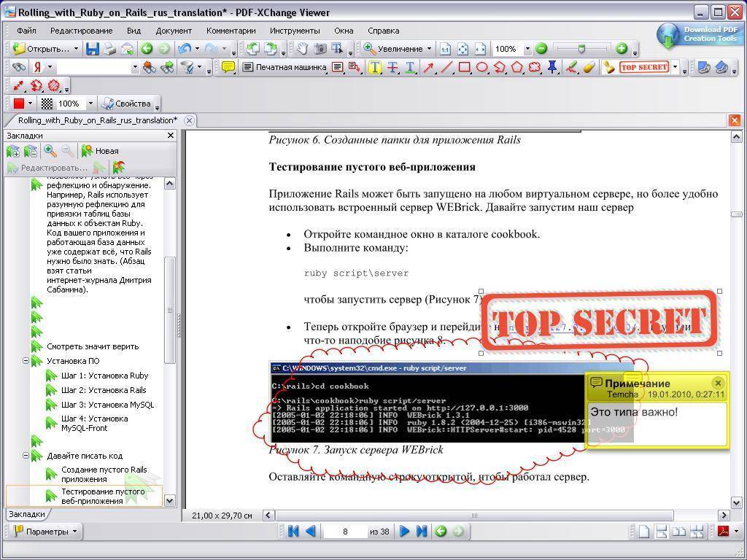
Task: Open the zoom percentage dropdown
Action: pos(527,49)
